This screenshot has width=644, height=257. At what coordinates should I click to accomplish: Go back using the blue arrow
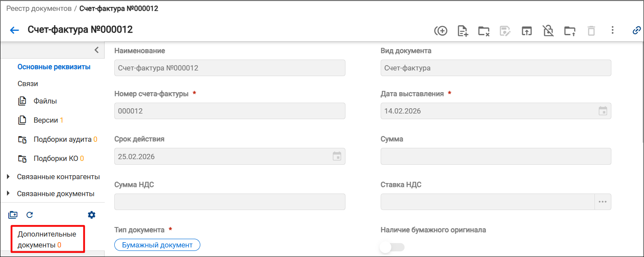point(14,30)
